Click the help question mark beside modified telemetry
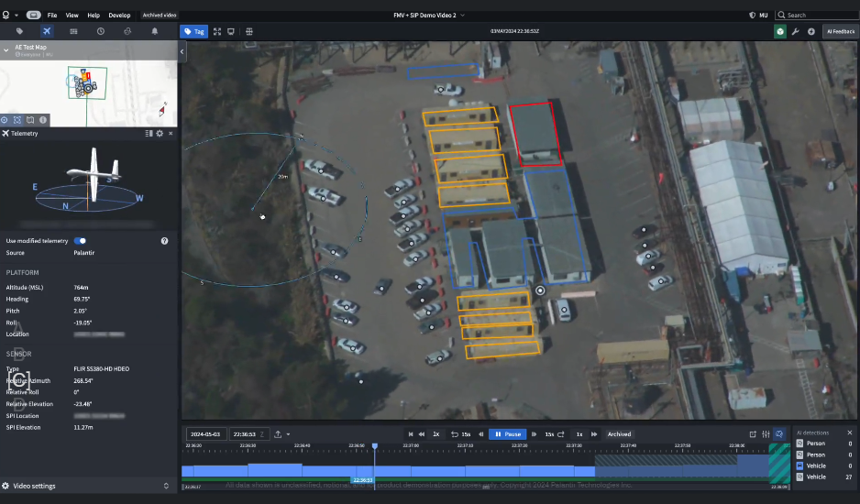The height and width of the screenshot is (504, 860). point(164,241)
